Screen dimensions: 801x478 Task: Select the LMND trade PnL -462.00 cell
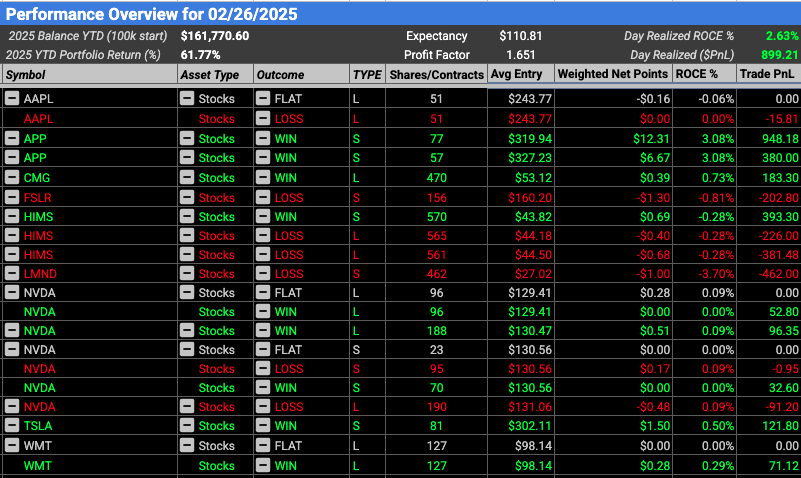click(768, 273)
